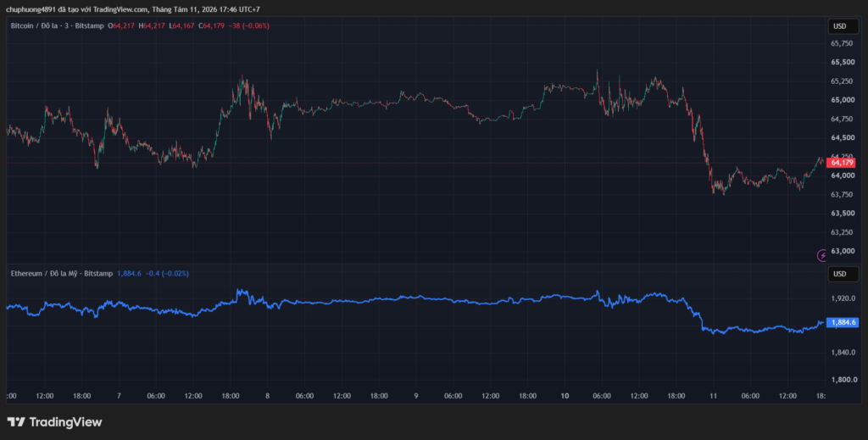Click the Bitcoin change −38 (−0.06%)
Screen dimensions: 868x440
pyautogui.click(x=248, y=26)
